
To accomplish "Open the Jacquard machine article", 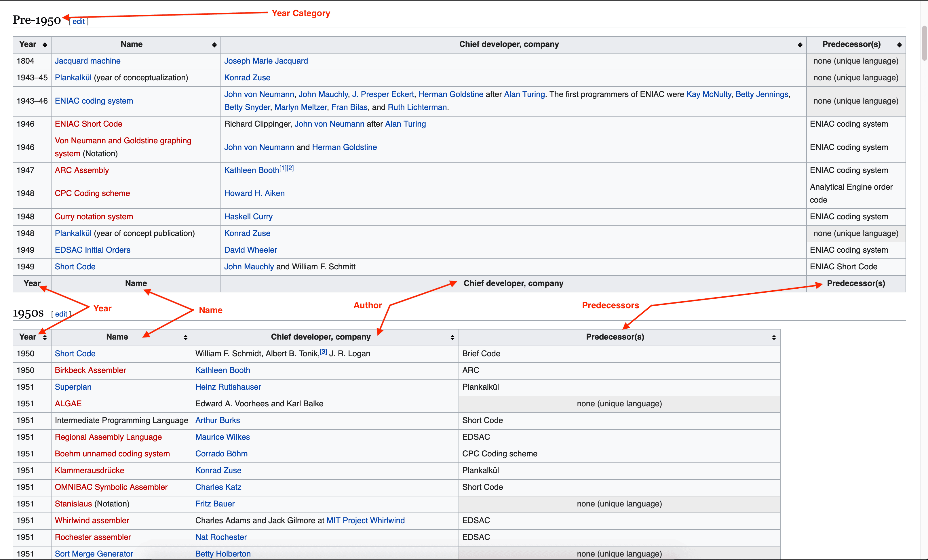I will tap(88, 61).
